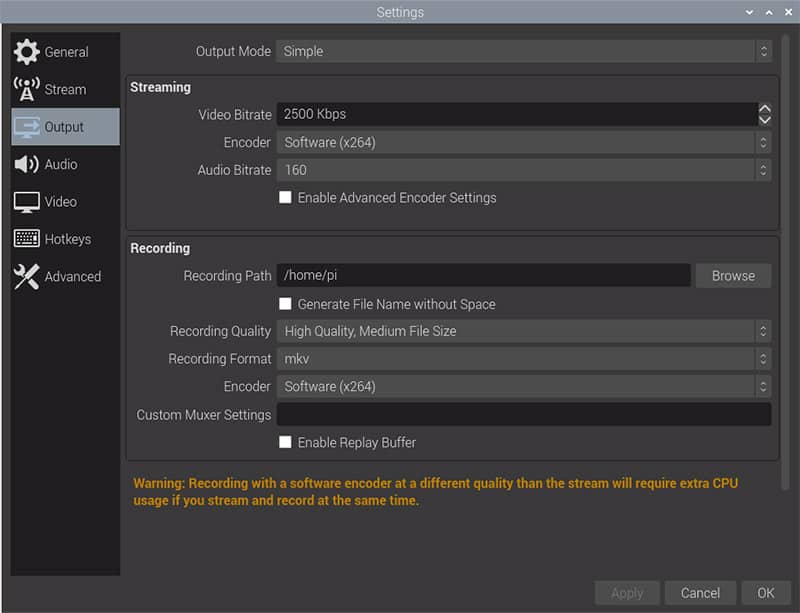The width and height of the screenshot is (800, 613).
Task: Toggle the Enable Replay Buffer checkbox
Action: click(x=285, y=442)
